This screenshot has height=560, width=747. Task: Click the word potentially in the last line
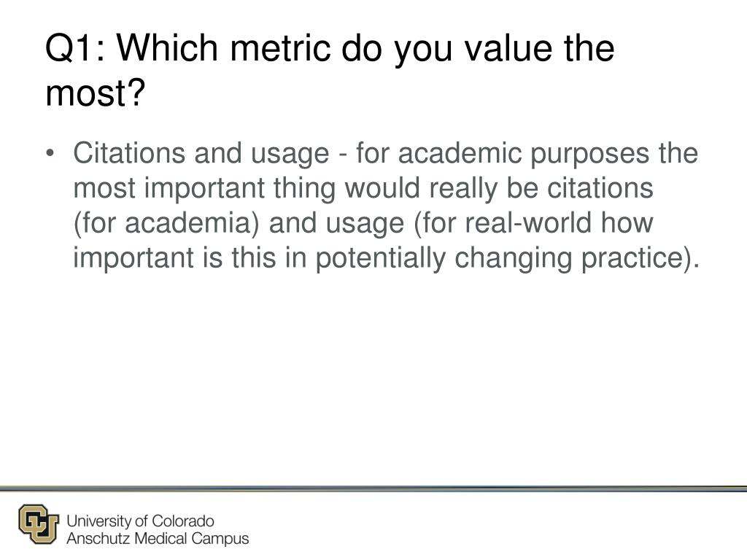(x=380, y=257)
